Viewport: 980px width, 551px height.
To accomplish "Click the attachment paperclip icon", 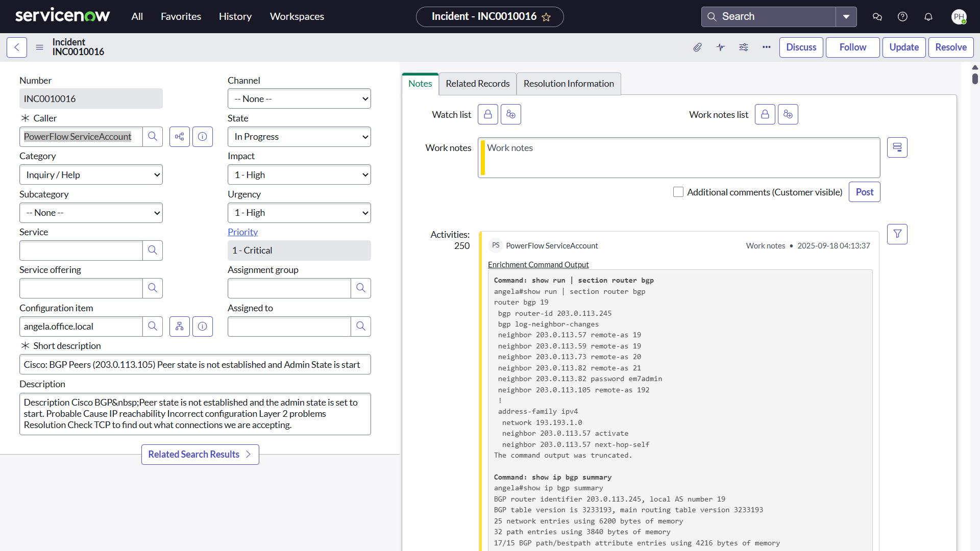I will click(x=697, y=47).
